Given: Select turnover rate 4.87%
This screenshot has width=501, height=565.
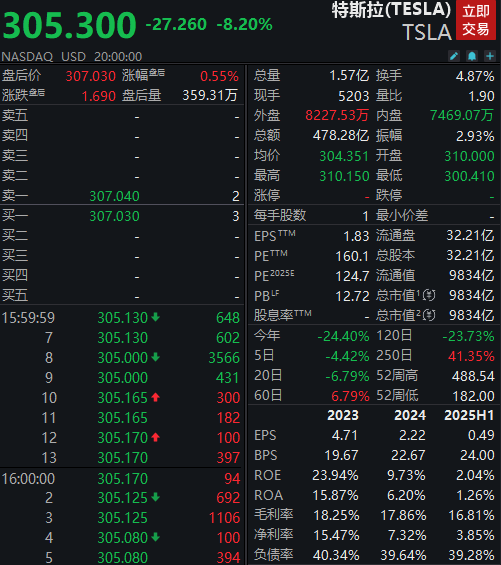Looking at the screenshot, I should point(475,76).
